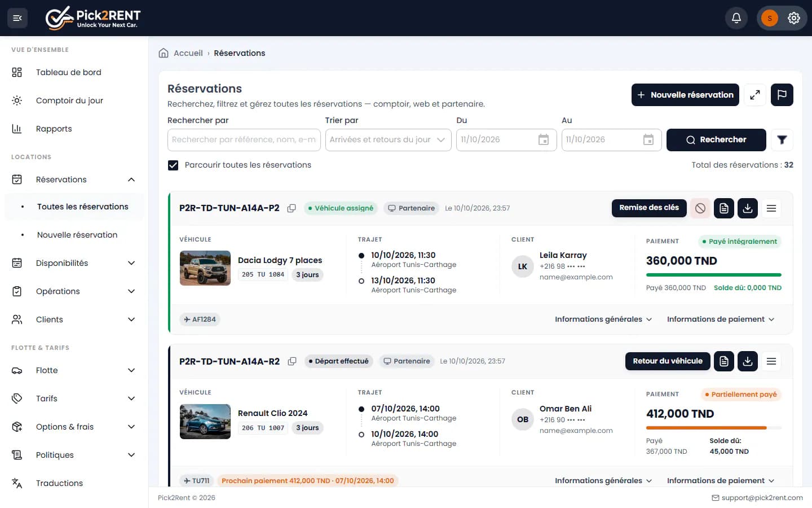The width and height of the screenshot is (812, 508).
Task: Download reservation P2R-TD-TUN-A14A-P2
Action: click(x=748, y=208)
